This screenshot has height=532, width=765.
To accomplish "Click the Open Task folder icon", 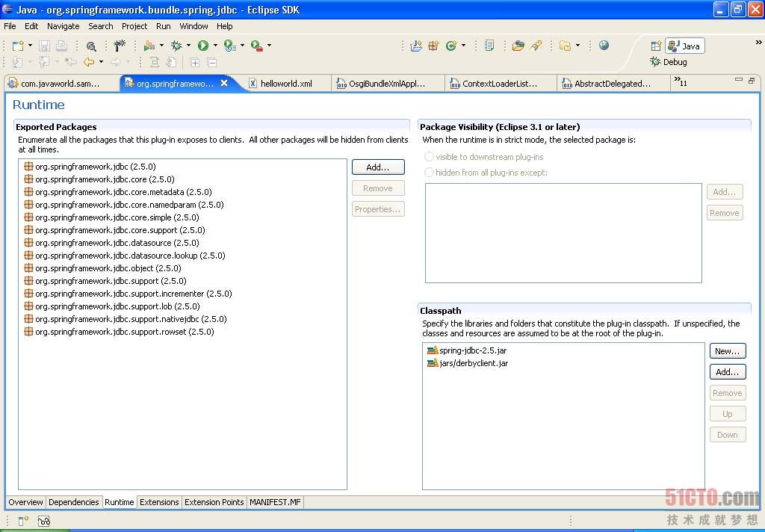I will pos(518,46).
